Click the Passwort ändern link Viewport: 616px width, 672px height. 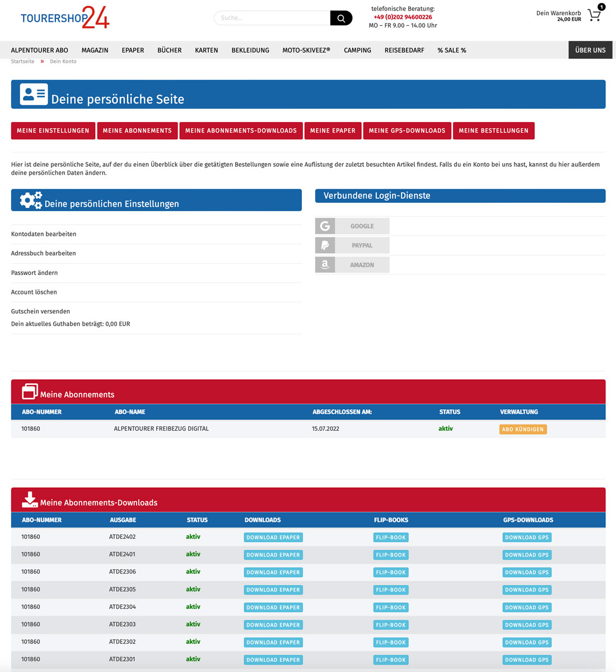(x=35, y=273)
